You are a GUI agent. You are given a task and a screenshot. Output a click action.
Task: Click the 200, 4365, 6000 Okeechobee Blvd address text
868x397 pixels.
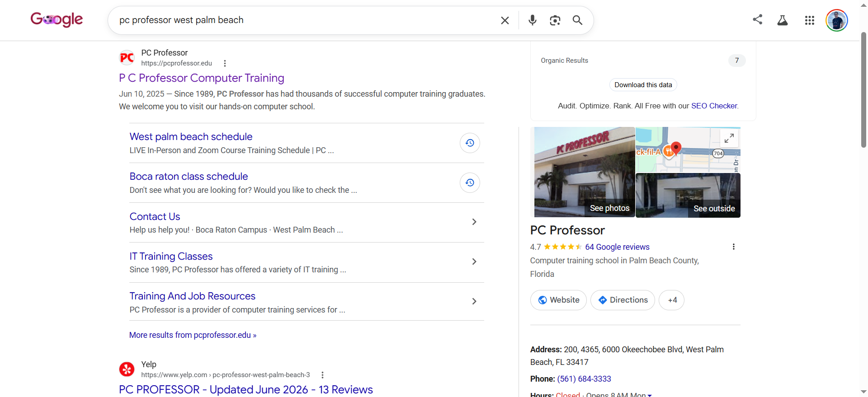[x=627, y=356]
